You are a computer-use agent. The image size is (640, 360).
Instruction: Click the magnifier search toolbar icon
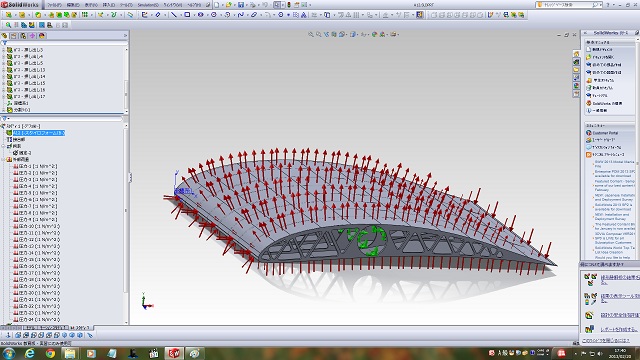[x=8, y=25]
